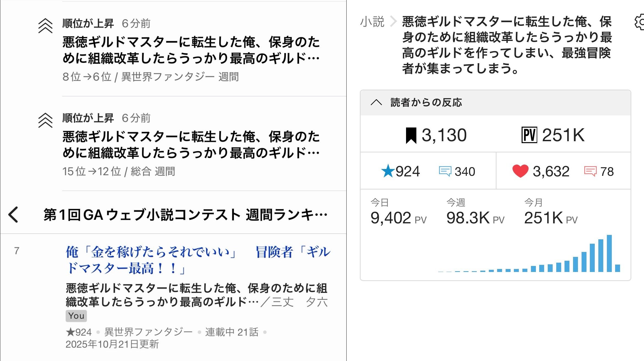Viewport: 644px width, 361px height.
Task: Open the settings gear icon
Action: (640, 22)
